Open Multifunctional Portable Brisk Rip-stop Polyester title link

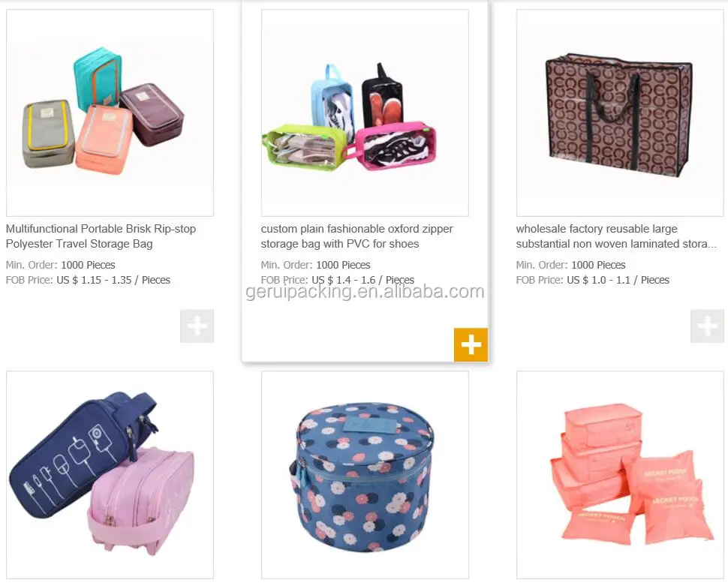point(101,236)
